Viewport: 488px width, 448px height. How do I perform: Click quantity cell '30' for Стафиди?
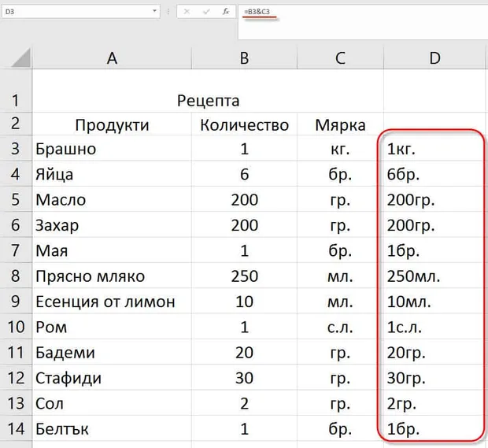pos(244,378)
